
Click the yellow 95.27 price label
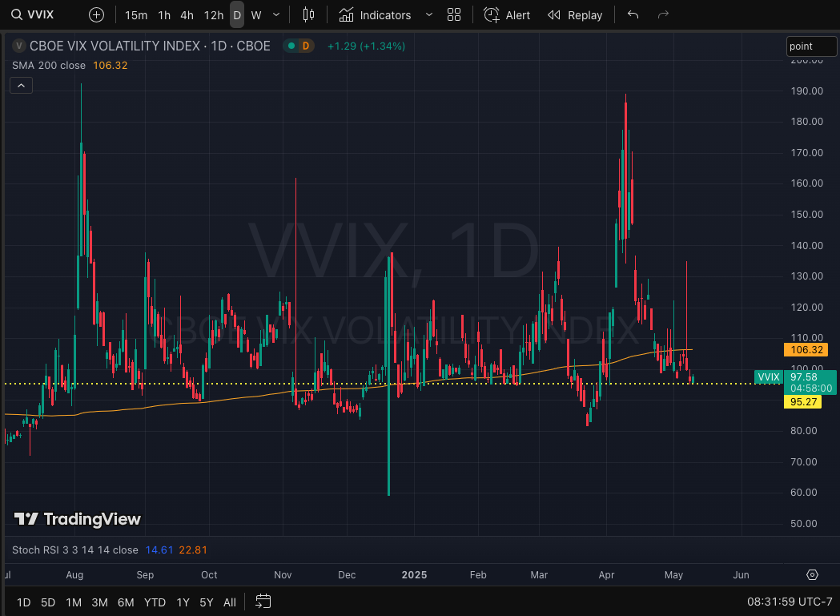click(802, 401)
